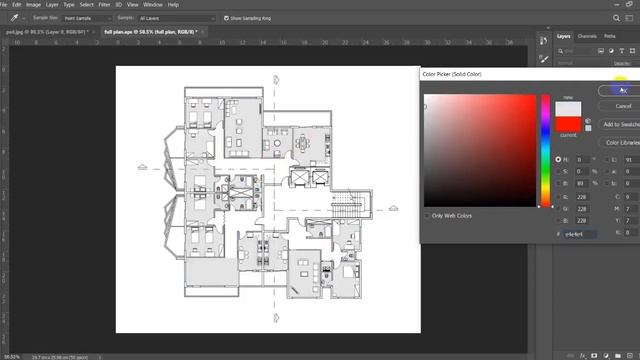Select the S saturation radio button
This screenshot has height=360, width=640.
pos(558,171)
